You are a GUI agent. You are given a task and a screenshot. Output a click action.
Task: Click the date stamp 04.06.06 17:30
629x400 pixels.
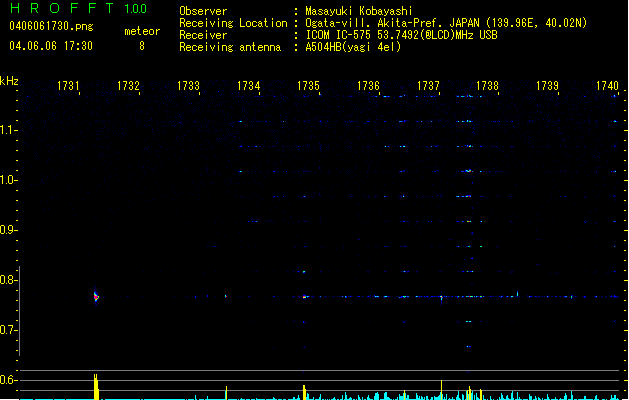[51, 46]
